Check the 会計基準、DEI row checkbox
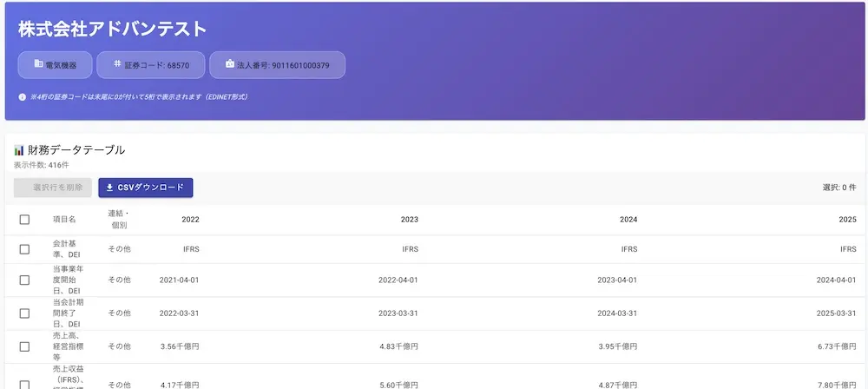 (x=24, y=249)
